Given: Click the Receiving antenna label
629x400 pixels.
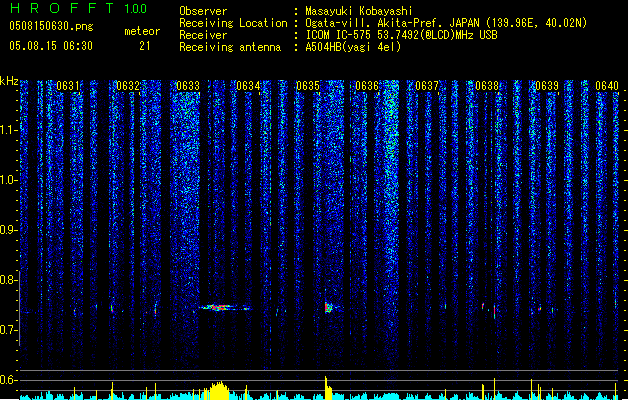Looking at the screenshot, I should [x=230, y=47].
